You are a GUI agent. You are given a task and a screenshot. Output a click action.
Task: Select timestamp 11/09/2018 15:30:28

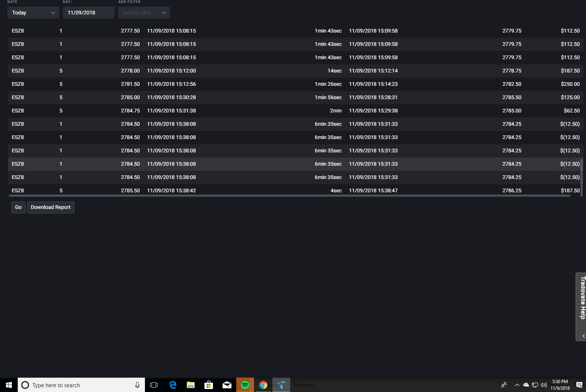tap(172, 97)
